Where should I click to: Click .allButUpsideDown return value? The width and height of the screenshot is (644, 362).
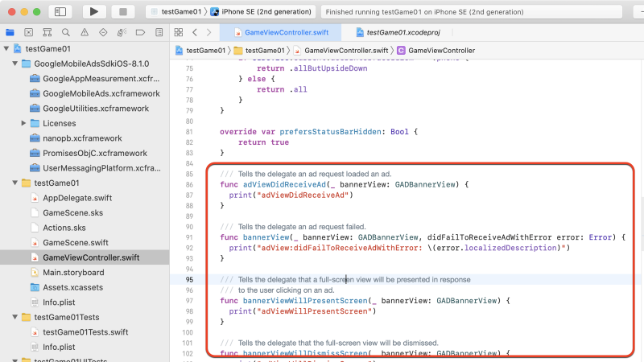coord(328,68)
